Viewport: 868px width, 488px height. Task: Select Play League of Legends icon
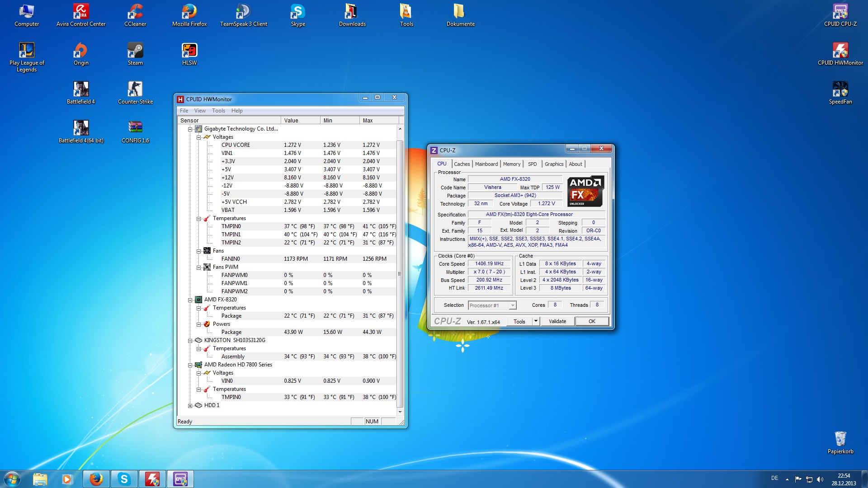[x=27, y=57]
